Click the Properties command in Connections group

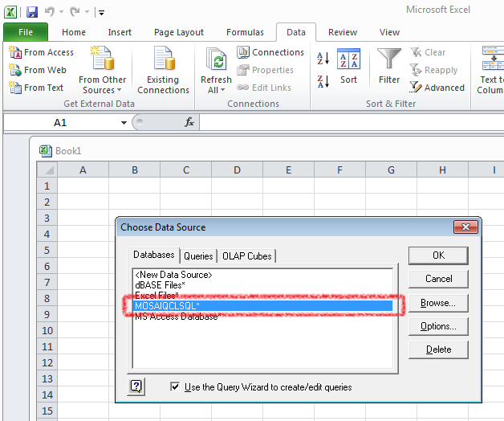[x=265, y=70]
